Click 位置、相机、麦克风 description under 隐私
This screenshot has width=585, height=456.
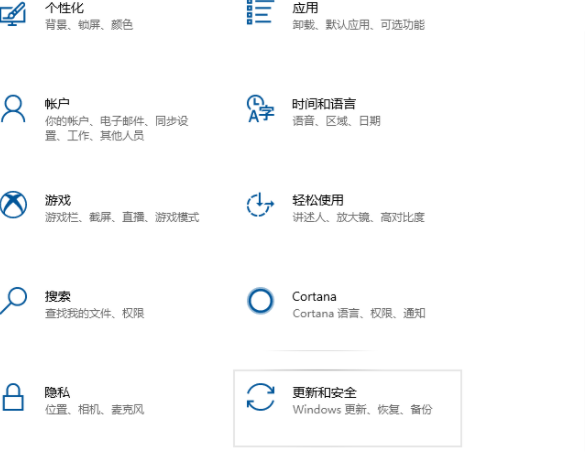click(x=94, y=409)
